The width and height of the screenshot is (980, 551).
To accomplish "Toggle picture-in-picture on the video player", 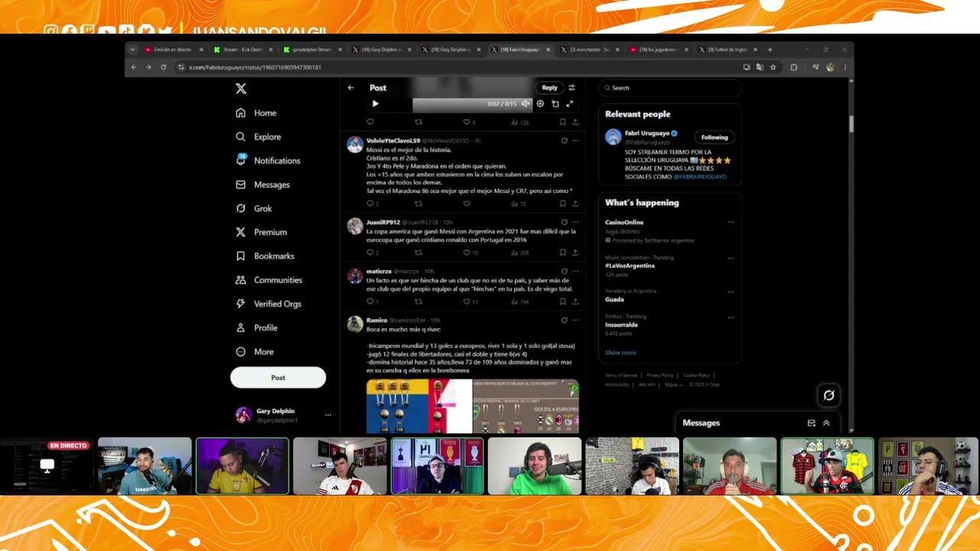I will (x=555, y=103).
